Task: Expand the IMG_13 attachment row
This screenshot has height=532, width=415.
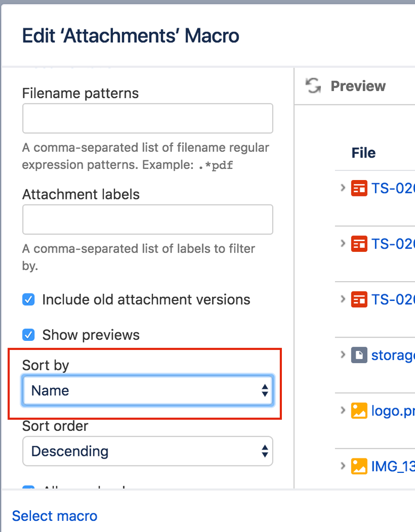Action: point(343,465)
